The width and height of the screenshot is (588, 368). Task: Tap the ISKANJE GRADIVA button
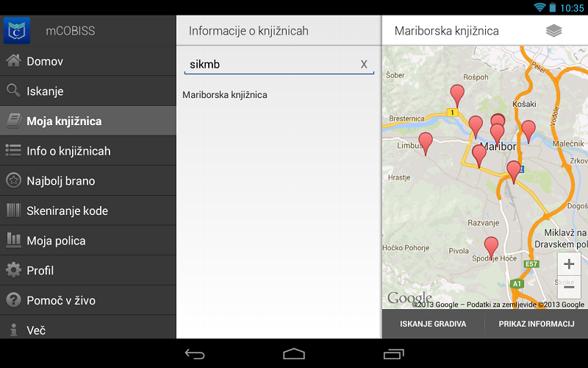tap(433, 324)
